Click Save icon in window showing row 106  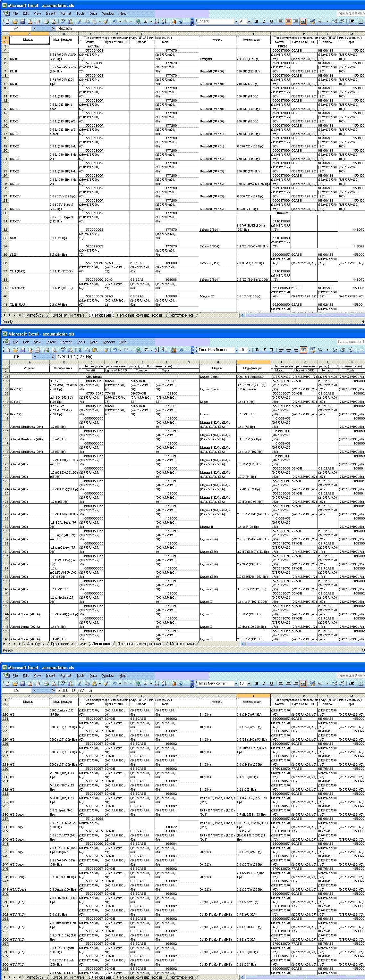[22, 350]
